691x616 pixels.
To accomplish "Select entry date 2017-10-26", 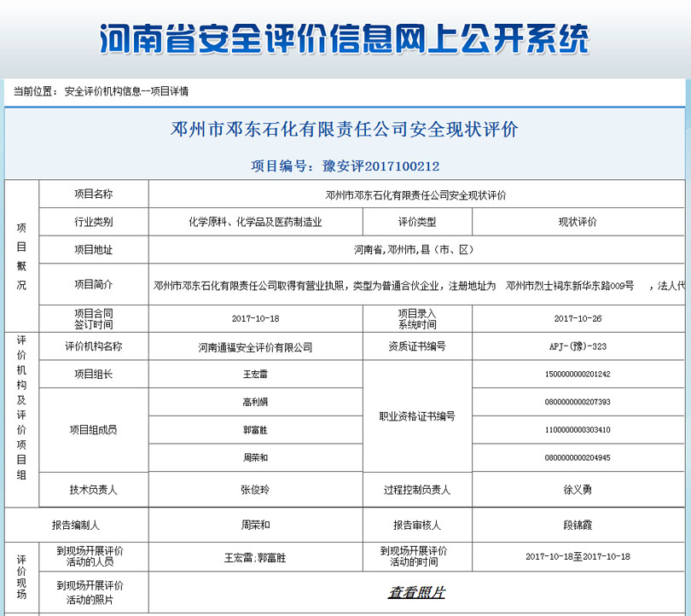I will (x=578, y=318).
